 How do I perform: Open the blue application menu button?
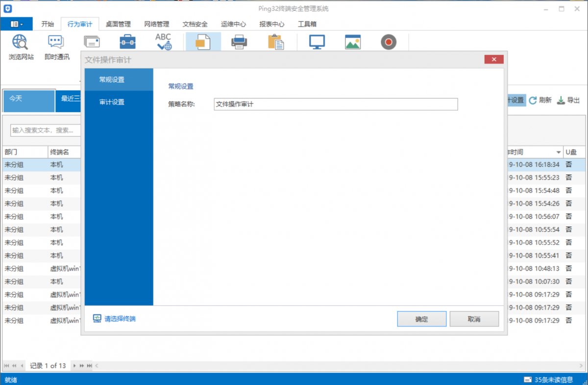(x=17, y=24)
